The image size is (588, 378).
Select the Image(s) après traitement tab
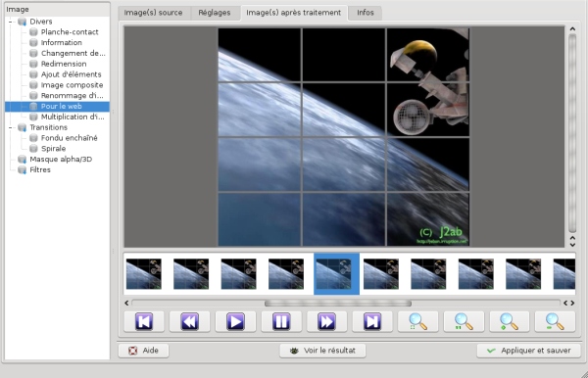(x=294, y=13)
